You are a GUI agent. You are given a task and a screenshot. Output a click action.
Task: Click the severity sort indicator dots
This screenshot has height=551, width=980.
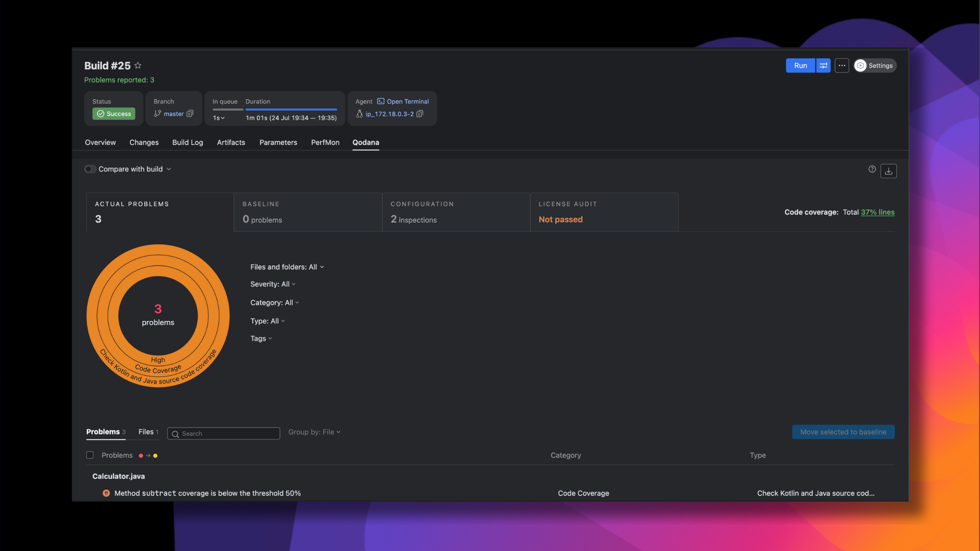[x=148, y=456]
